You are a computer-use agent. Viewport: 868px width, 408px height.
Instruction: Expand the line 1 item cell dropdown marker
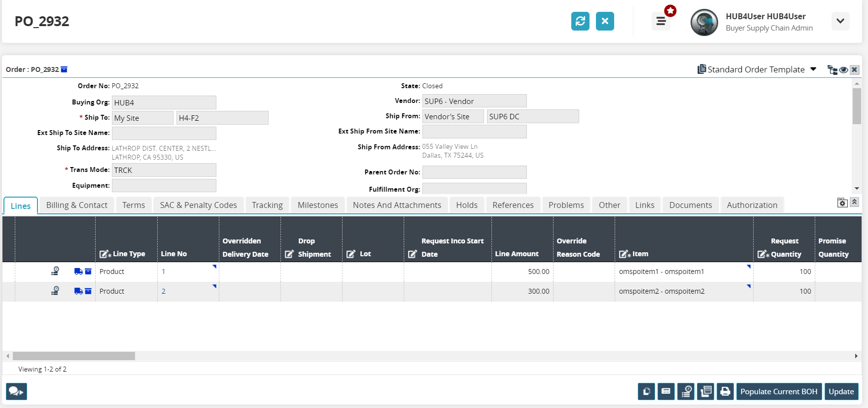[748, 267]
